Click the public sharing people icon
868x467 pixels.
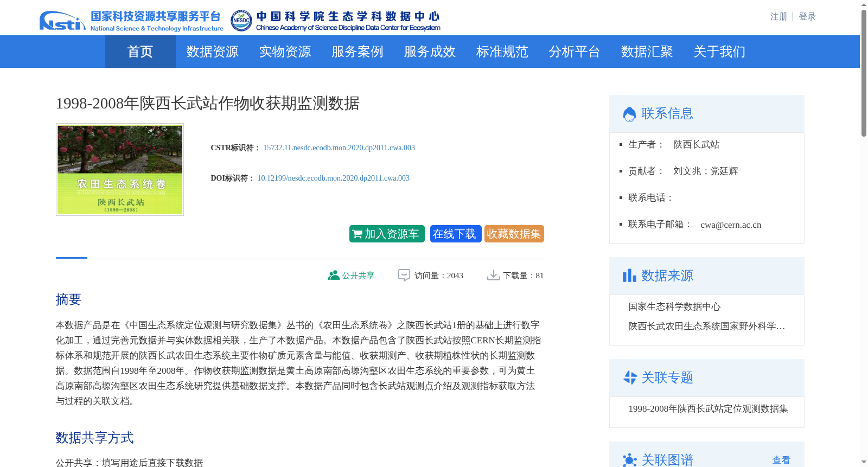click(334, 276)
